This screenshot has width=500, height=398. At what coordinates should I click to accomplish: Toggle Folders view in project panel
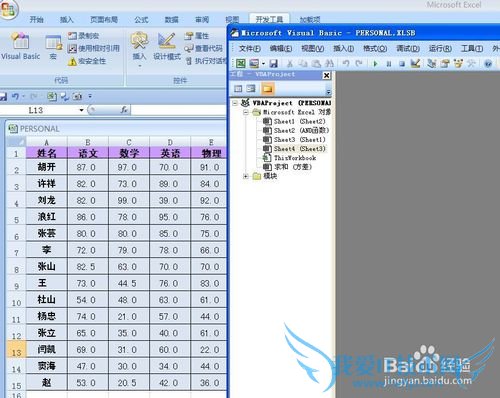pyautogui.click(x=268, y=89)
